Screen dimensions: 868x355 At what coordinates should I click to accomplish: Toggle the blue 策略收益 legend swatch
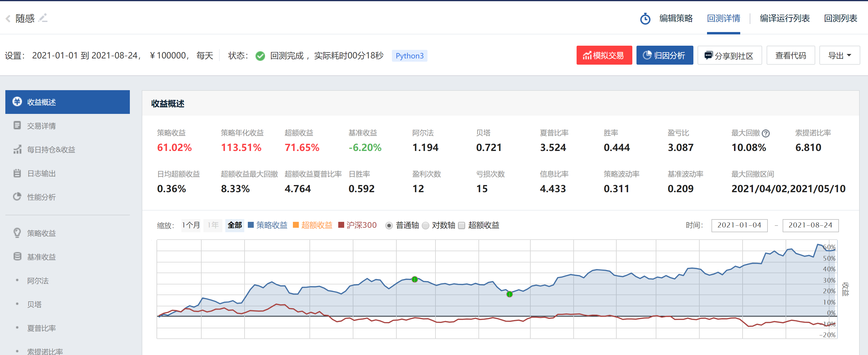pyautogui.click(x=250, y=225)
